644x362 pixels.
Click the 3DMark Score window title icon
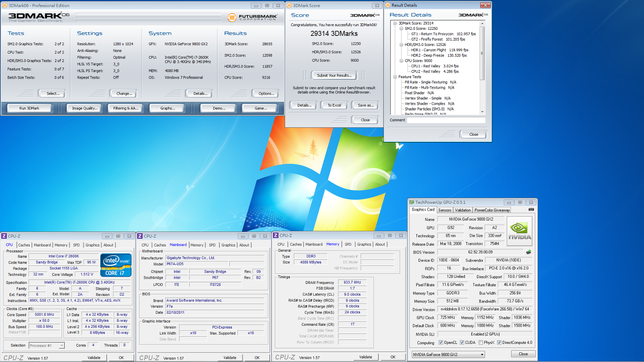tap(289, 6)
